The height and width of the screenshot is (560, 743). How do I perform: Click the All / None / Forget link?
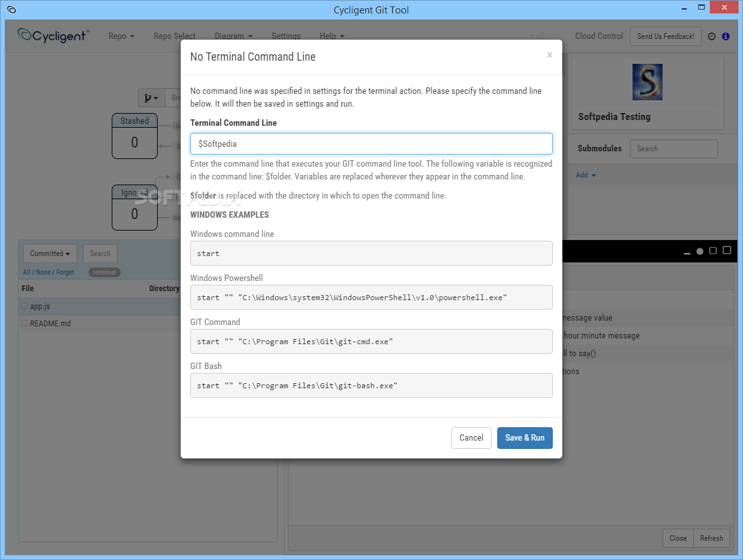tap(49, 272)
